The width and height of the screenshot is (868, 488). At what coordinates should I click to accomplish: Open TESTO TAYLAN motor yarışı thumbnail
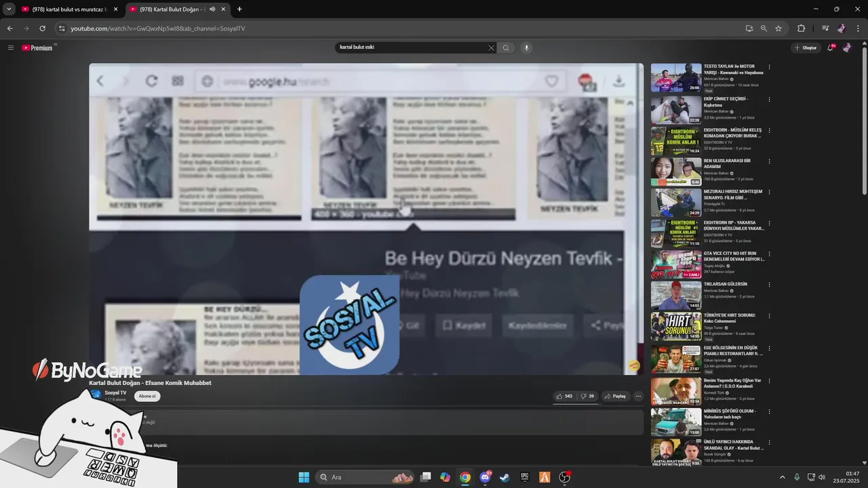(676, 78)
